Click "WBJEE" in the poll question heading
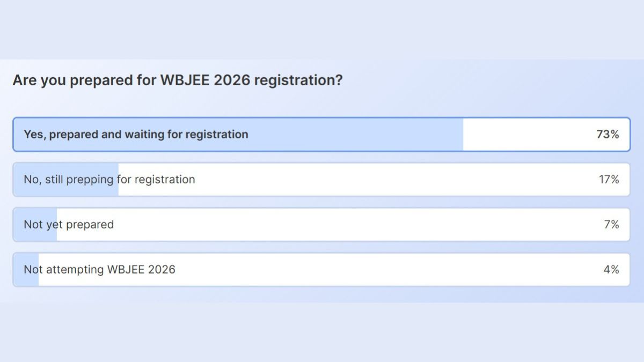The width and height of the screenshot is (644, 362). (185, 80)
